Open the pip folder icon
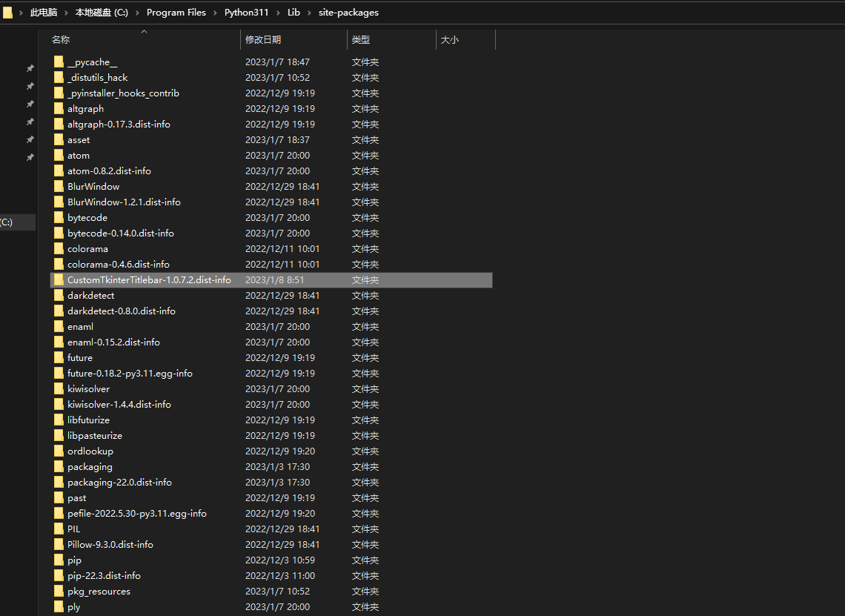Image resolution: width=845 pixels, height=616 pixels. 59,560
